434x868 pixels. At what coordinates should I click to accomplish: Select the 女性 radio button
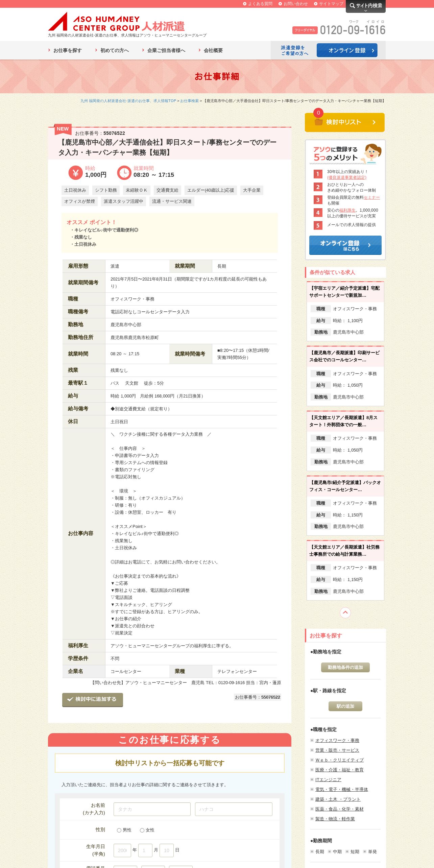pyautogui.click(x=142, y=830)
